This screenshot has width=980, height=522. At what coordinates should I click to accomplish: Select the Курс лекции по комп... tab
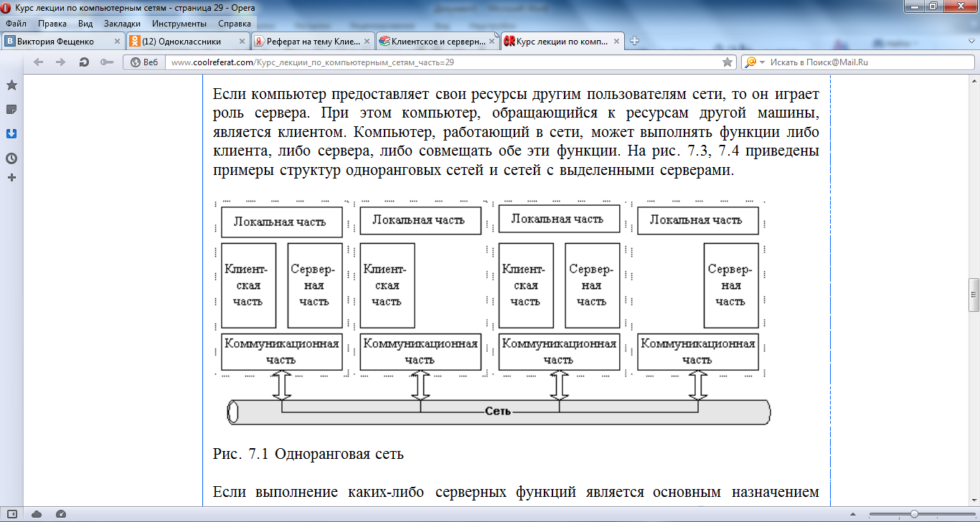click(563, 41)
